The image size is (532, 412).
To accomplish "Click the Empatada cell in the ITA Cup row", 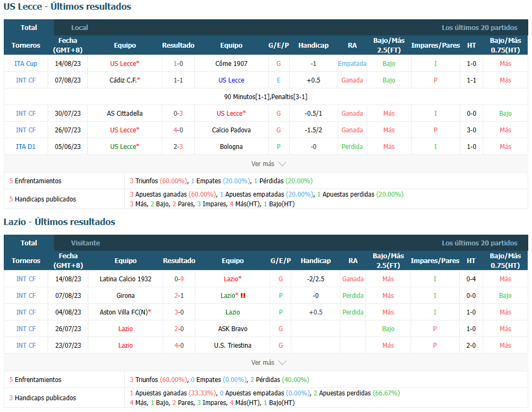I will click(352, 64).
